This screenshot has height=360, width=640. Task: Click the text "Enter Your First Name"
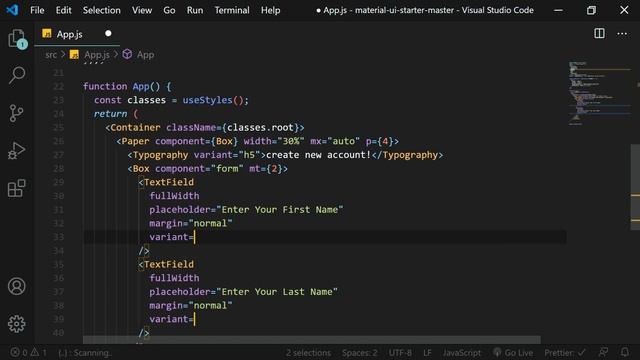[280, 209]
